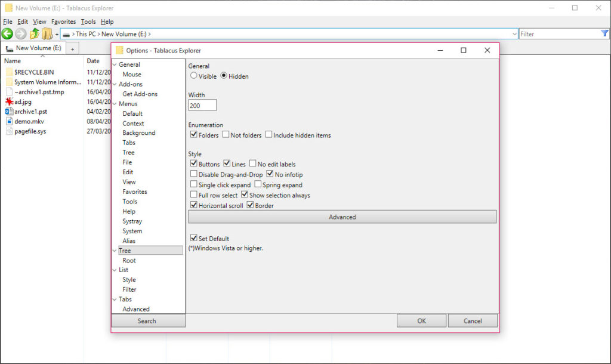Go back with green arrow icon
611x364 pixels.
(7, 34)
